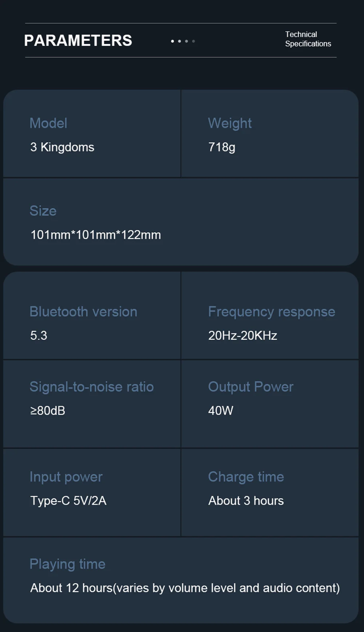Click the About 3 hours charge time
Viewport: 364px width, 632px height.
click(x=246, y=501)
